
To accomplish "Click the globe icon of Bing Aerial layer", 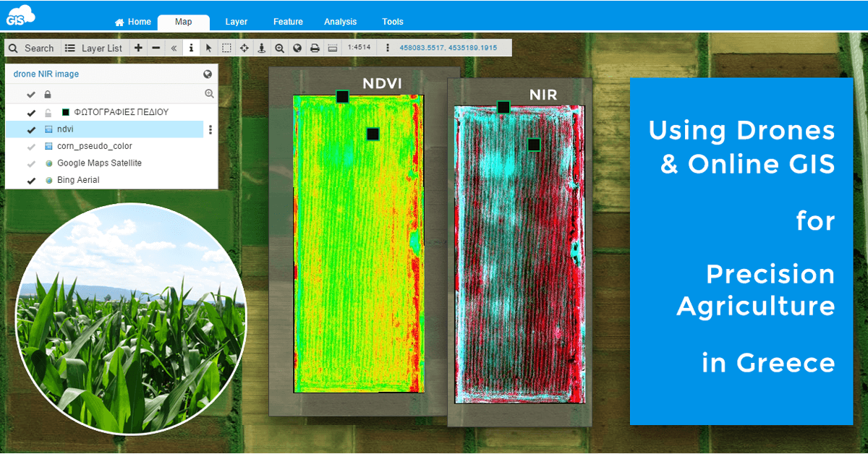I will [48, 180].
